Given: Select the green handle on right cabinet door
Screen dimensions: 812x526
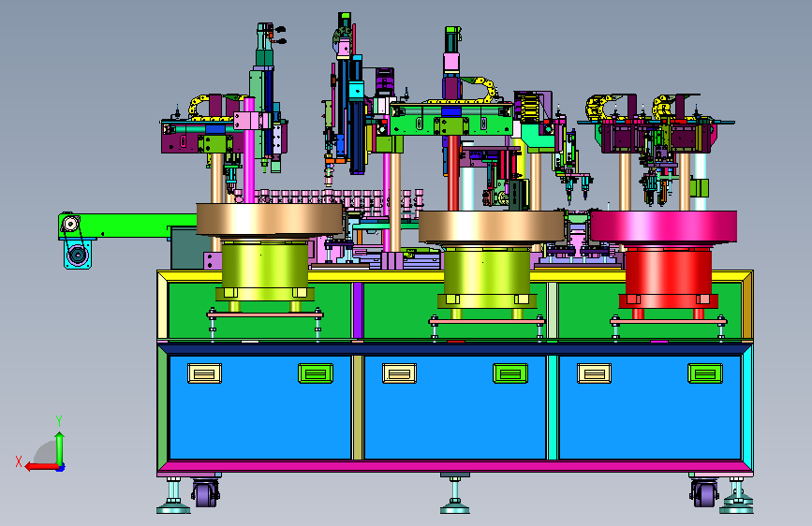Looking at the screenshot, I should (x=705, y=373).
